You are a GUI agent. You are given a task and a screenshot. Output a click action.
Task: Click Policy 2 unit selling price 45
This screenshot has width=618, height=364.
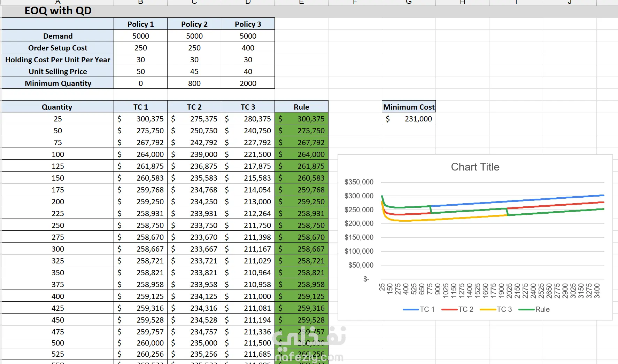coord(194,71)
